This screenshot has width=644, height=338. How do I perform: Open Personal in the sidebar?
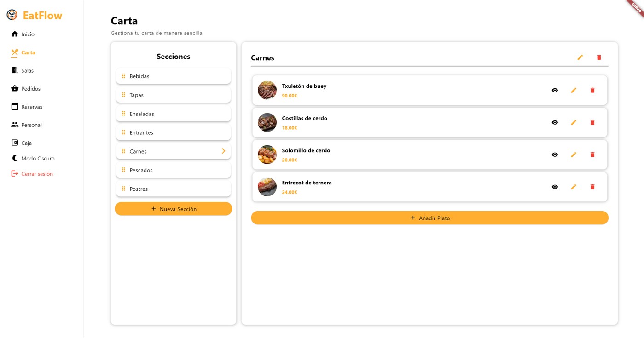[26, 125]
